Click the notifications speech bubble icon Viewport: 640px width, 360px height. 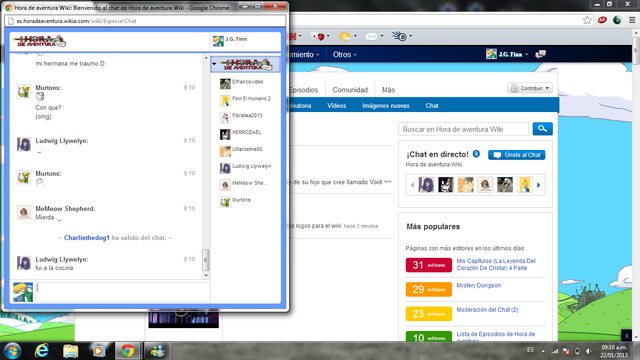(x=540, y=54)
